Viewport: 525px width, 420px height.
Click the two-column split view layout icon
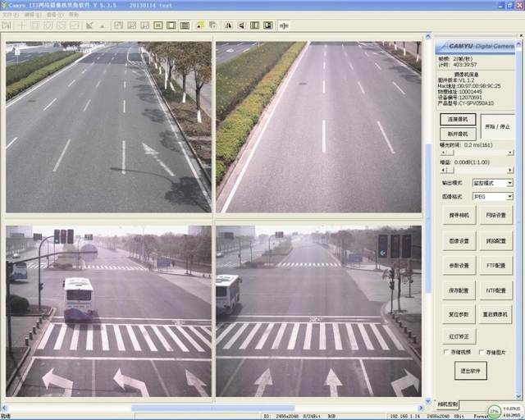(x=157, y=25)
